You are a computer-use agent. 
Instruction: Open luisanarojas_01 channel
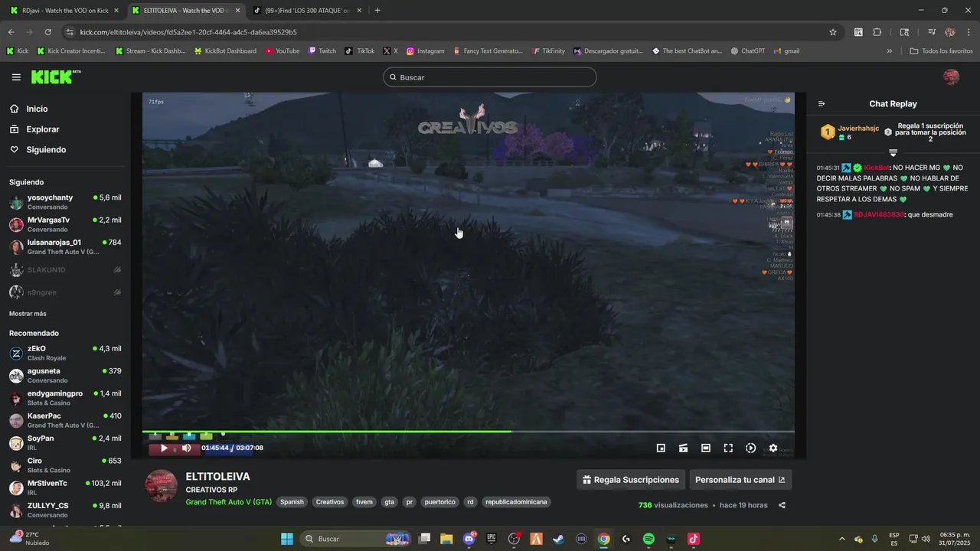(x=65, y=246)
